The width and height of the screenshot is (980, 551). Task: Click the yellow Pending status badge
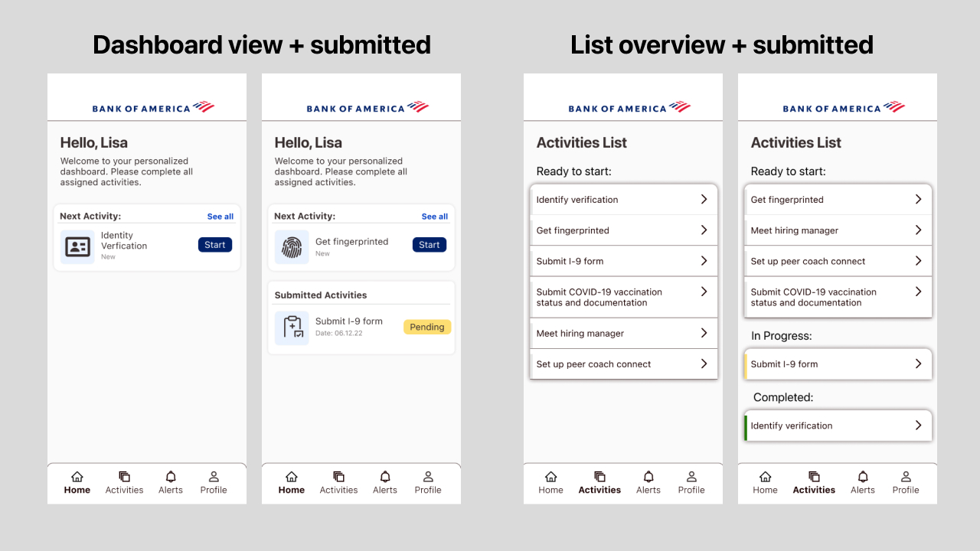(x=427, y=327)
